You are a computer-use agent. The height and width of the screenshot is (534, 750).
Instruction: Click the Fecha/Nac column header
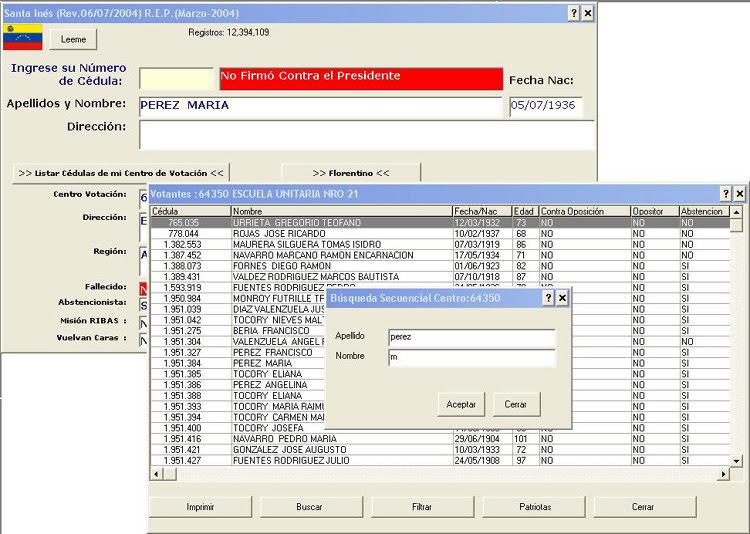coord(482,211)
